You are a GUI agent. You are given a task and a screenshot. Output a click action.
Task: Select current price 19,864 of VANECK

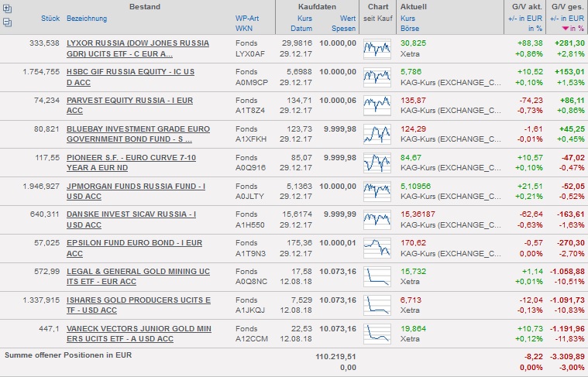(x=413, y=329)
